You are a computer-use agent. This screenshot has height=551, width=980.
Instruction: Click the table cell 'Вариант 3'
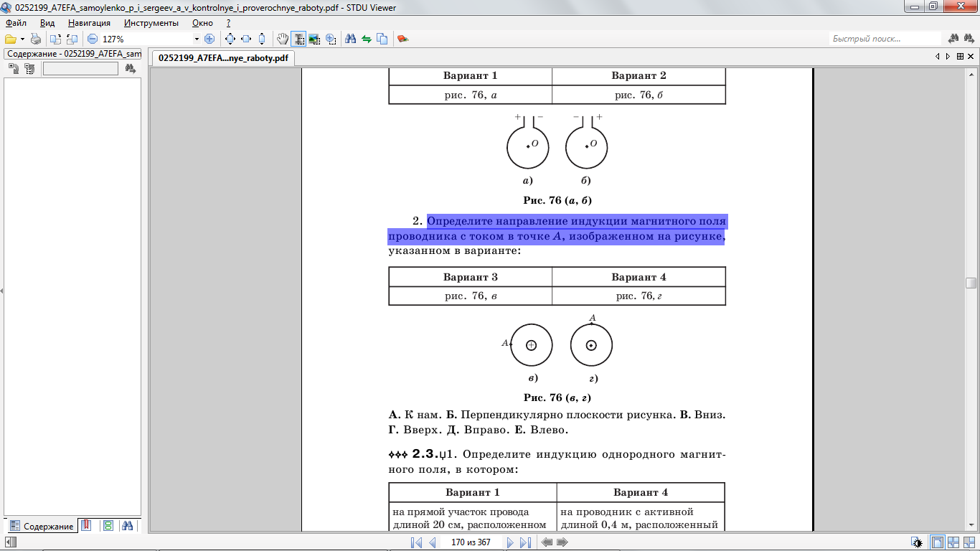pos(471,277)
